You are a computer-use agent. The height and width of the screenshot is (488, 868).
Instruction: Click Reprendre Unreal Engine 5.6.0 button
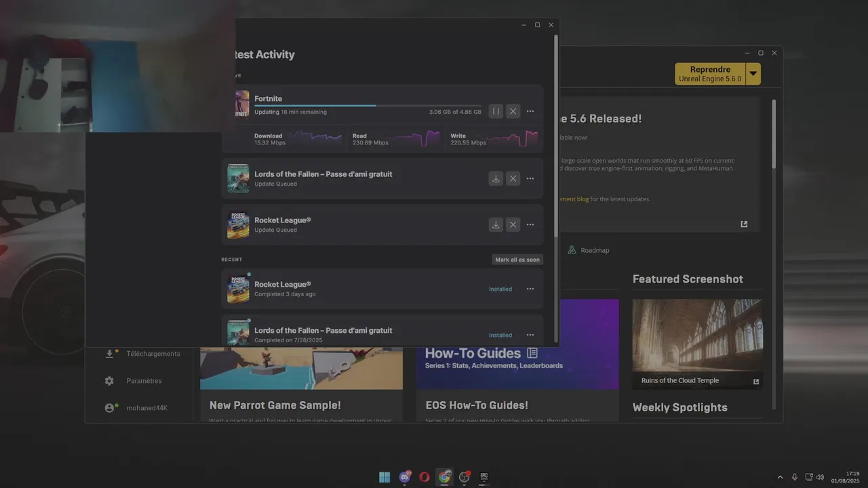tap(710, 74)
